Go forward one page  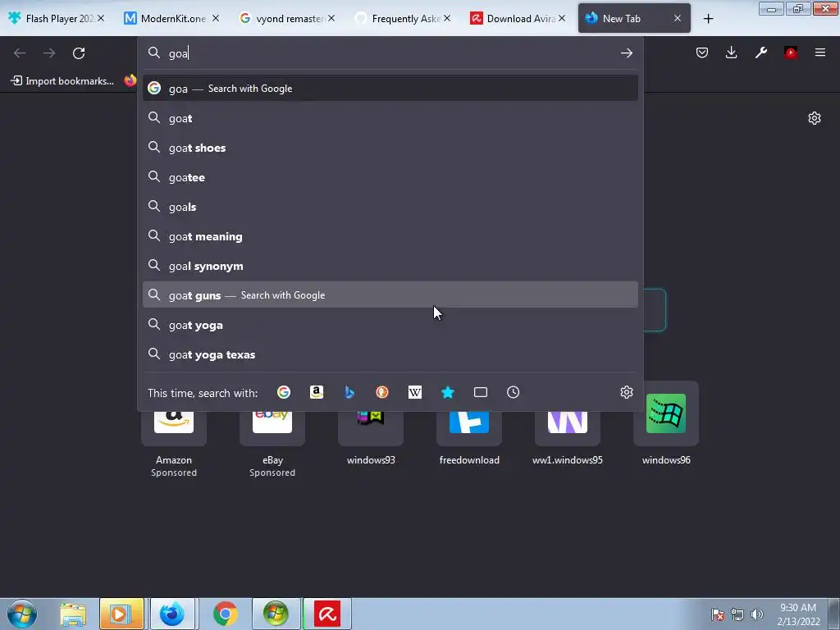coord(49,53)
